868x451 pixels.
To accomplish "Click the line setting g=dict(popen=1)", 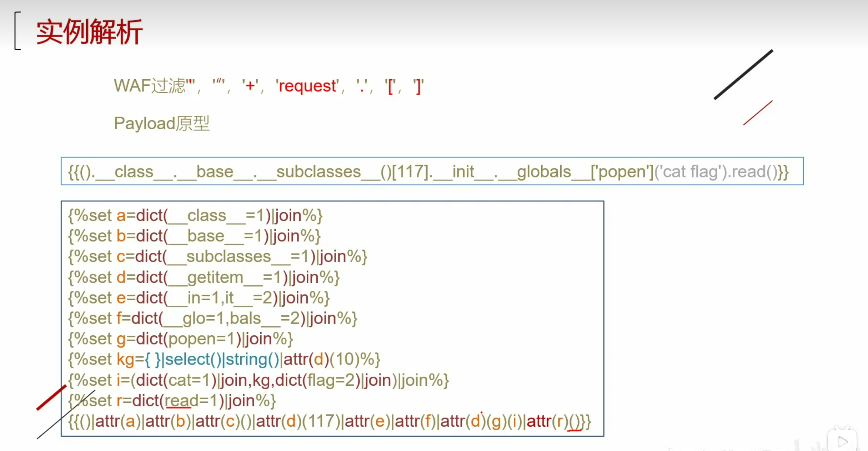I will coord(180,339).
